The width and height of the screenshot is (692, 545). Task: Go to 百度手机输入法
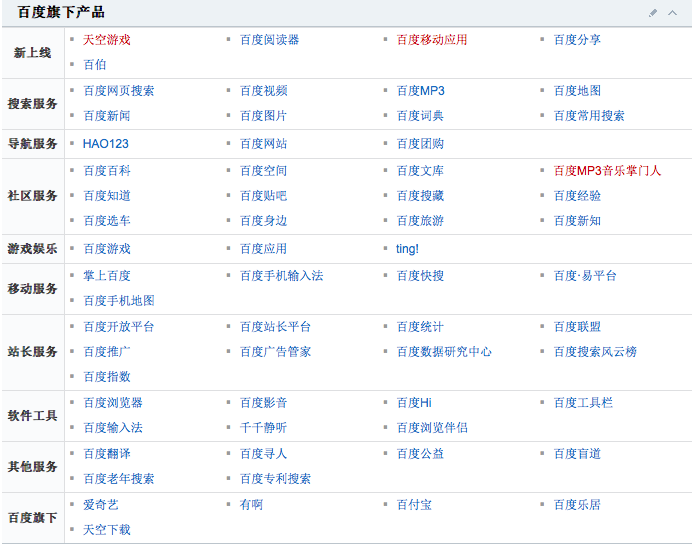coord(281,276)
